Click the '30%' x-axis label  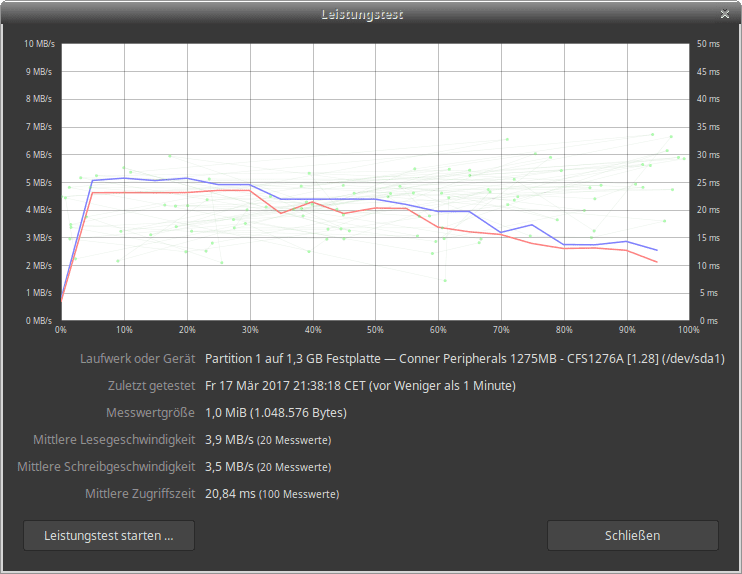coord(250,330)
